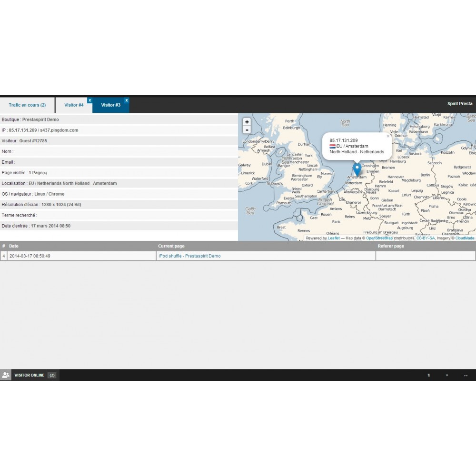Click the OS / navigateur : Linux / Chrome row
476x476 pixels.
pyautogui.click(x=119, y=194)
